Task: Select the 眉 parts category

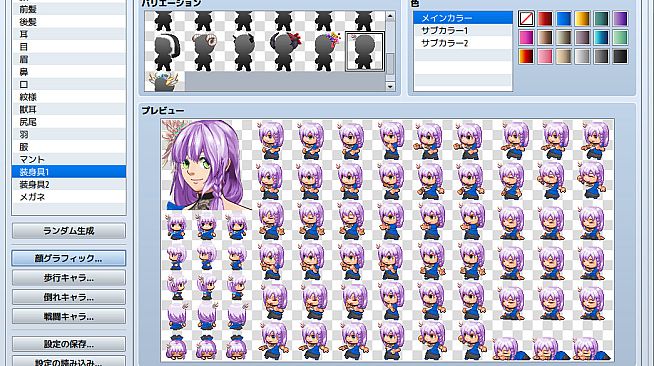Action: [x=69, y=59]
